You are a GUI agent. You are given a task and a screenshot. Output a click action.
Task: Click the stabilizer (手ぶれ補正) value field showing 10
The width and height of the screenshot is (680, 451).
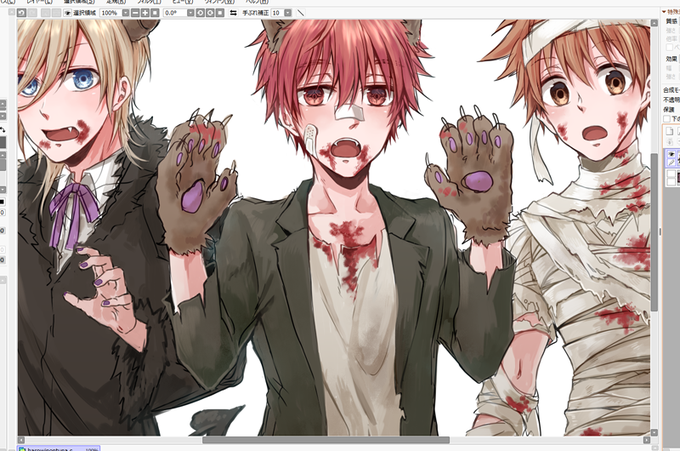(277, 13)
